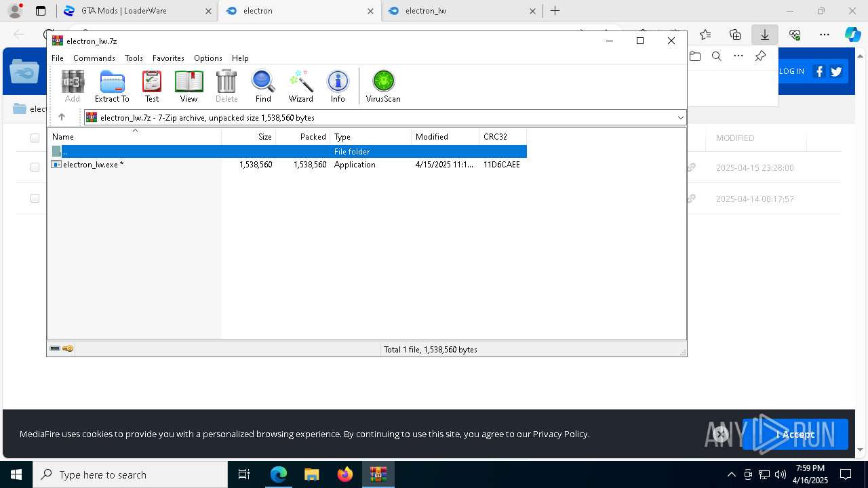Click the Edge profile avatar
This screenshot has height=488, width=868.
[x=15, y=11]
